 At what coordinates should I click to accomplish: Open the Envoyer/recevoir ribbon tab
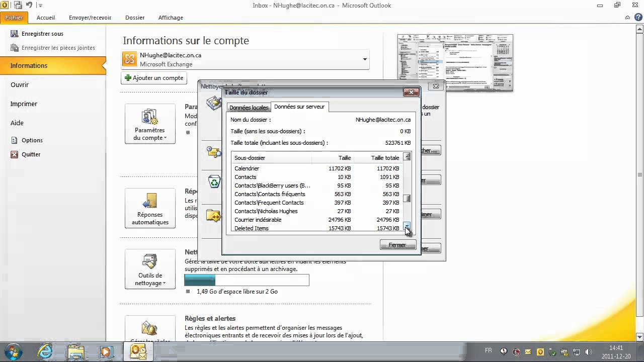(90, 18)
